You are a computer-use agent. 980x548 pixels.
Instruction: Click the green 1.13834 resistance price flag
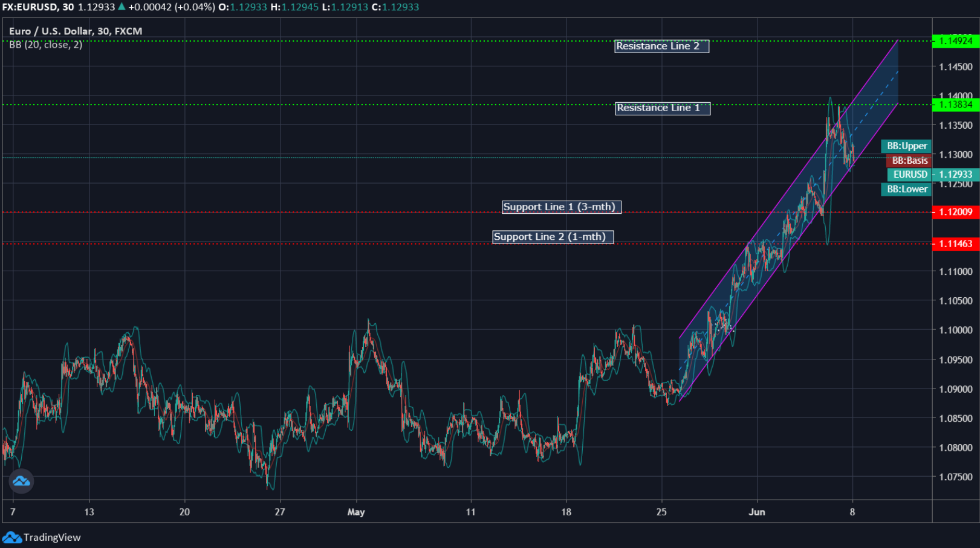(957, 104)
